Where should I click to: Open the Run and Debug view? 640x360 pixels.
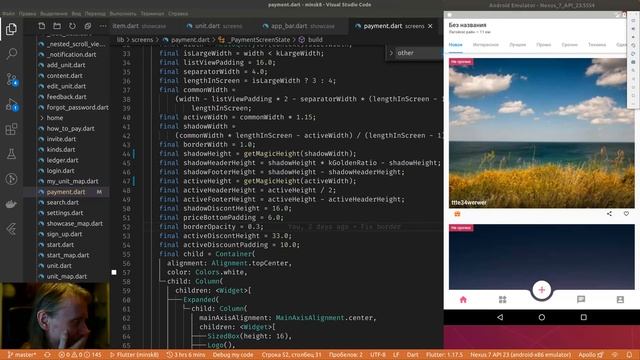coord(11,104)
